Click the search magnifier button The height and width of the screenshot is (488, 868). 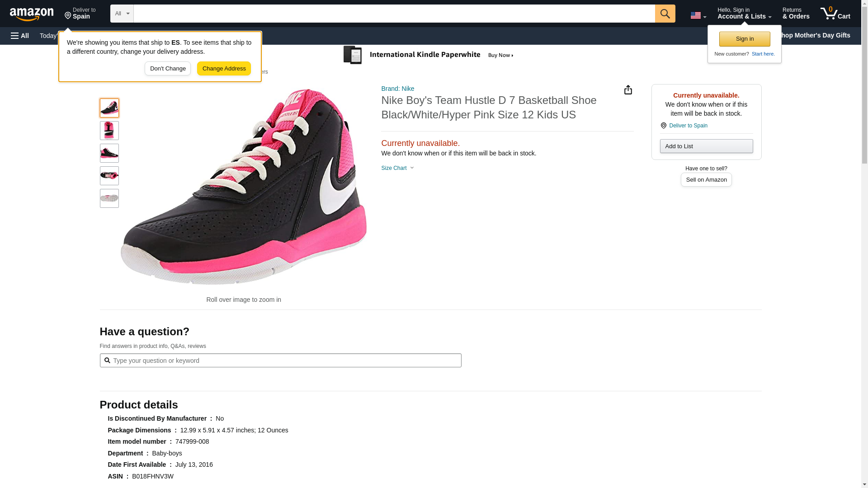(665, 14)
